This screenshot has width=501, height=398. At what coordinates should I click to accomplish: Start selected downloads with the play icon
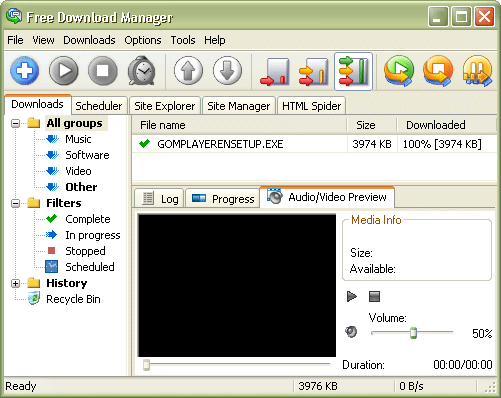pos(64,71)
